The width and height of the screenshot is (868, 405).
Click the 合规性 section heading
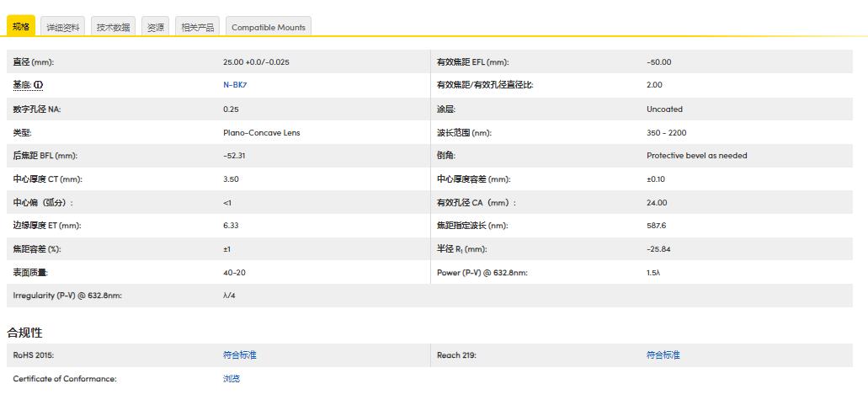[24, 333]
